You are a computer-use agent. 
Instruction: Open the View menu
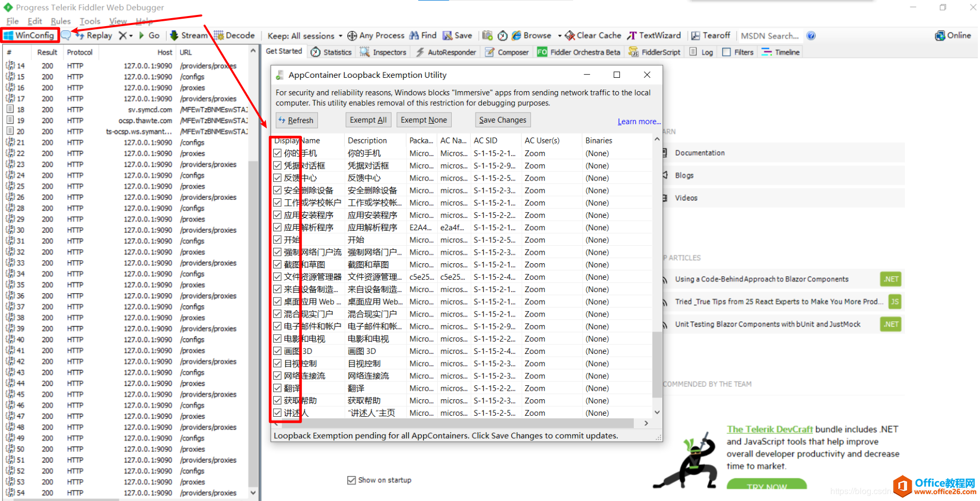pyautogui.click(x=118, y=21)
